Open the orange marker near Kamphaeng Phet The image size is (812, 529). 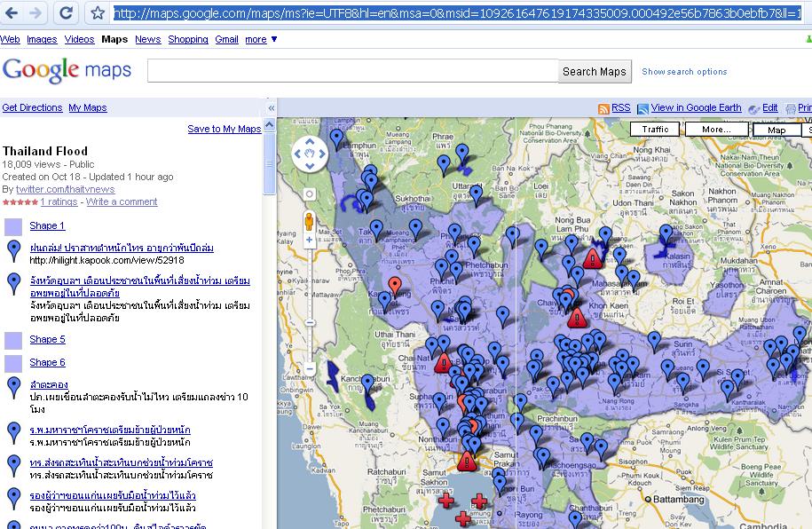395,286
